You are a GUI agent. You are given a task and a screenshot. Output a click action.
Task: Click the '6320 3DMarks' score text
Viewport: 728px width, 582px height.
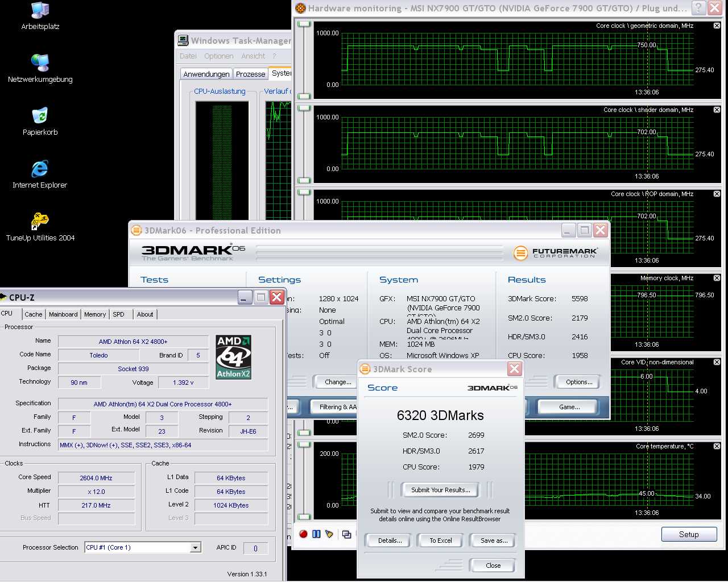point(440,415)
